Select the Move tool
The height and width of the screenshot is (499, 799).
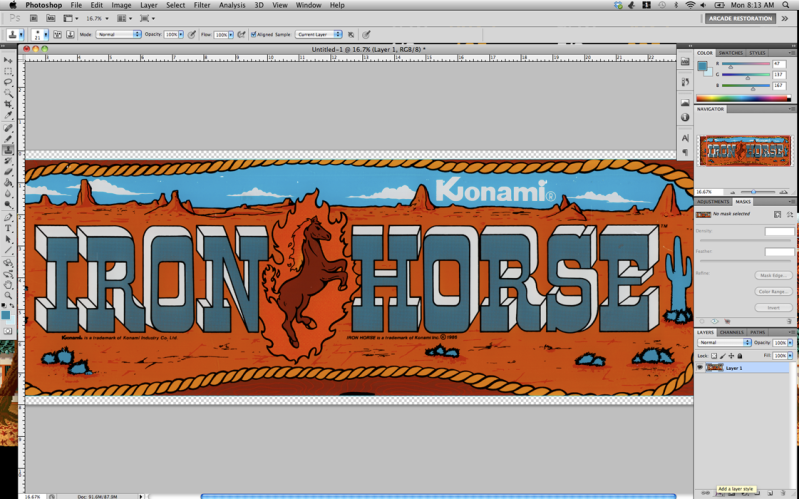point(8,60)
